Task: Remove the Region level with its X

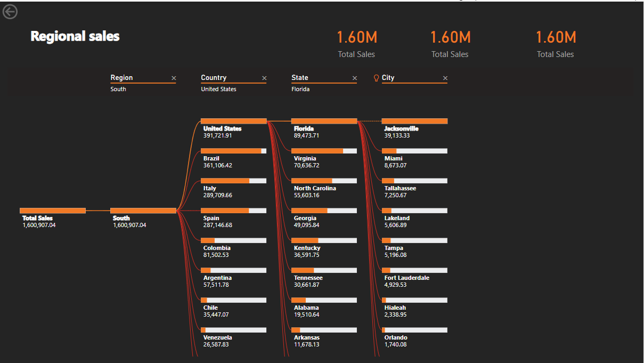Action: (x=174, y=78)
